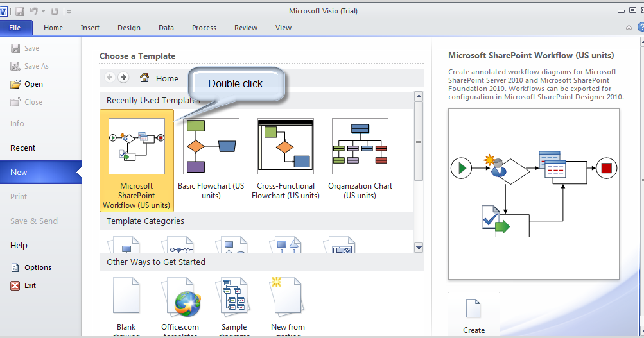Switch to the Design ribbon tab
The width and height of the screenshot is (644, 338).
[x=129, y=28]
